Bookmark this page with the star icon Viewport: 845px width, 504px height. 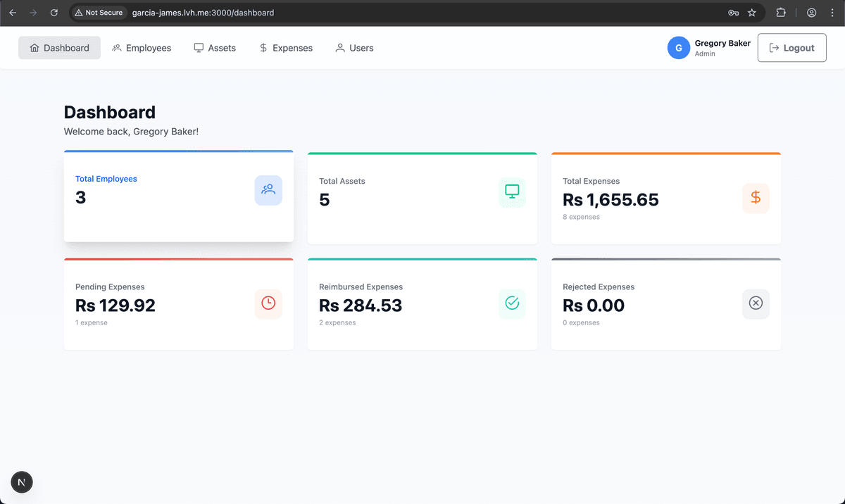tap(752, 13)
